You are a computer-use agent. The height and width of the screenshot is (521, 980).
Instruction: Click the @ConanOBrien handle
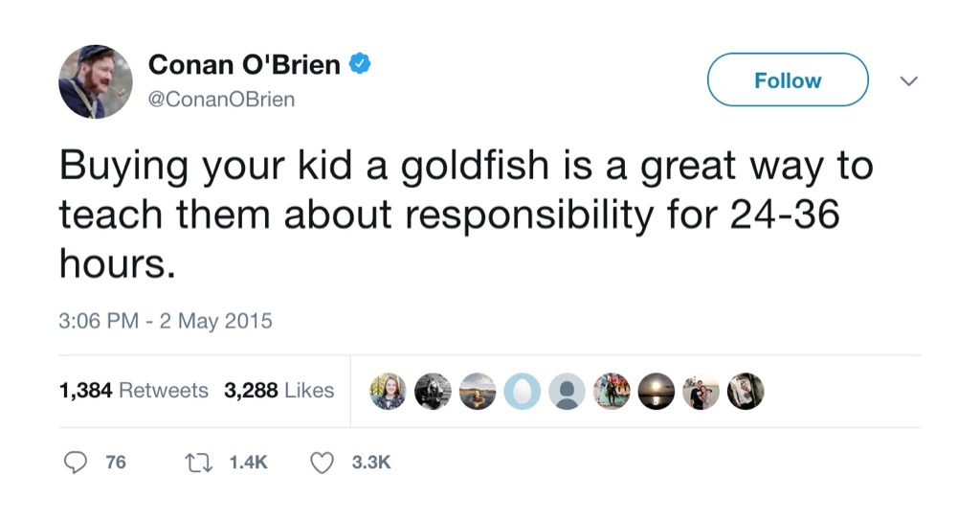[x=221, y=99]
